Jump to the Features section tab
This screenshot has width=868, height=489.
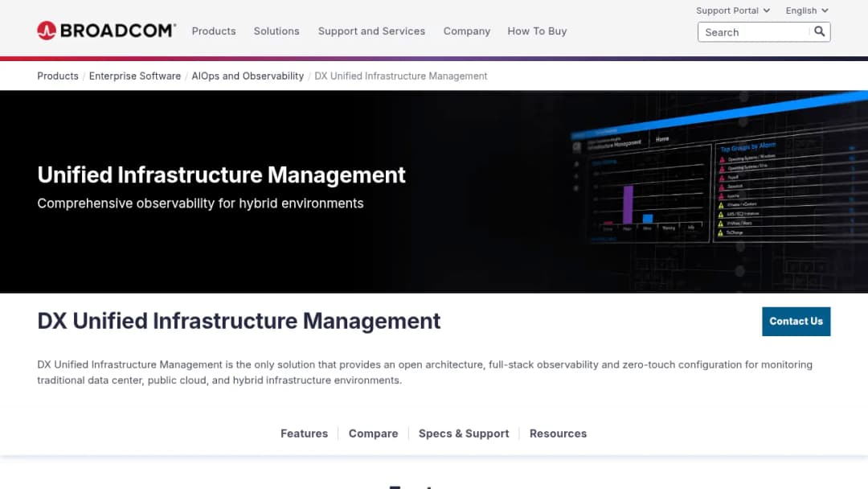304,434
